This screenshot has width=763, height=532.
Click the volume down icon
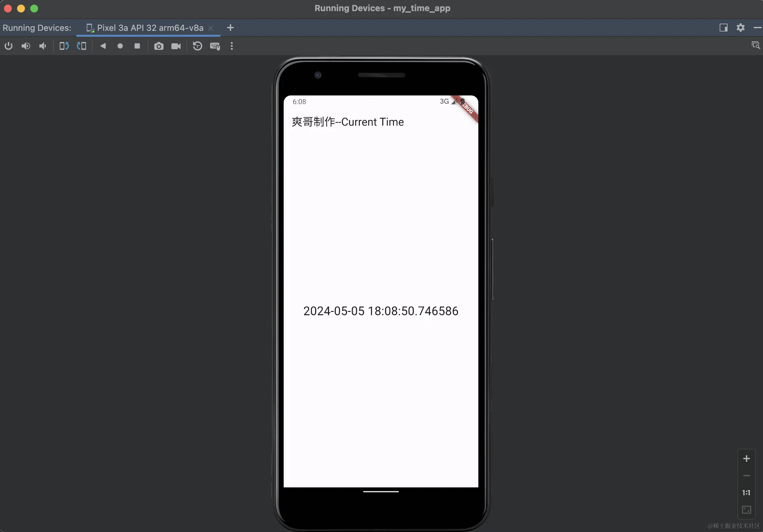pos(43,46)
